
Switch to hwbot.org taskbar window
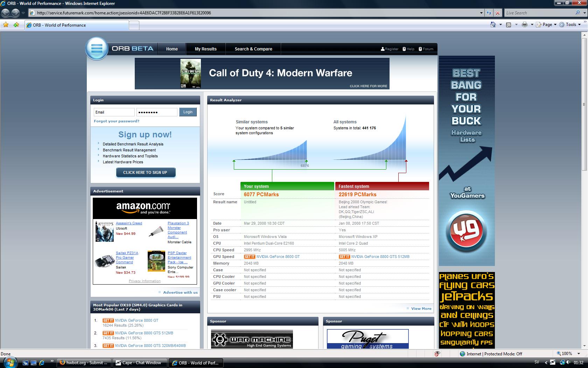(x=84, y=363)
